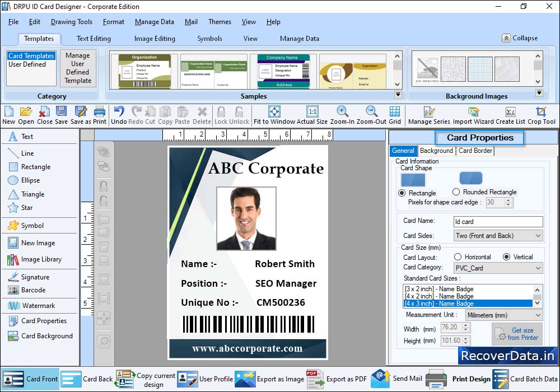Choose the blue grid background image
The image size is (560, 392).
(480, 69)
